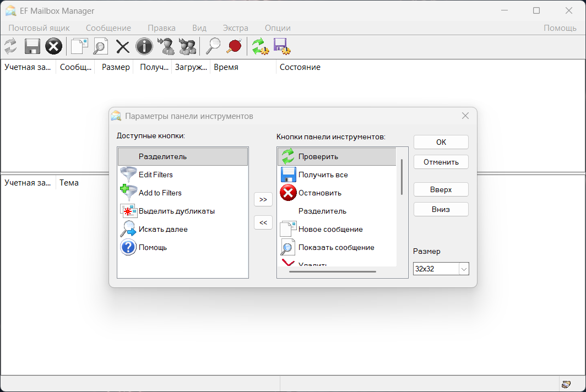The image size is (586, 392).
Task: Click the >> button to add a toolbar button
Action: 263,199
